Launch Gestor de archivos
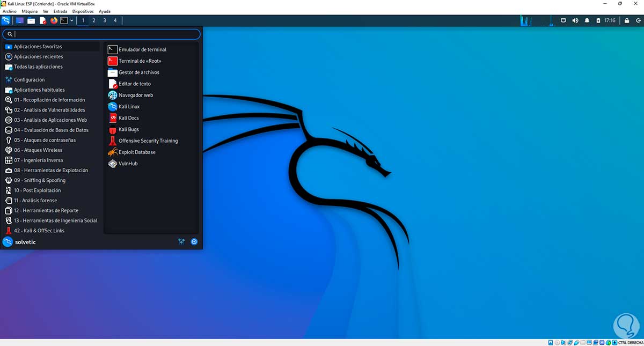 [152, 72]
